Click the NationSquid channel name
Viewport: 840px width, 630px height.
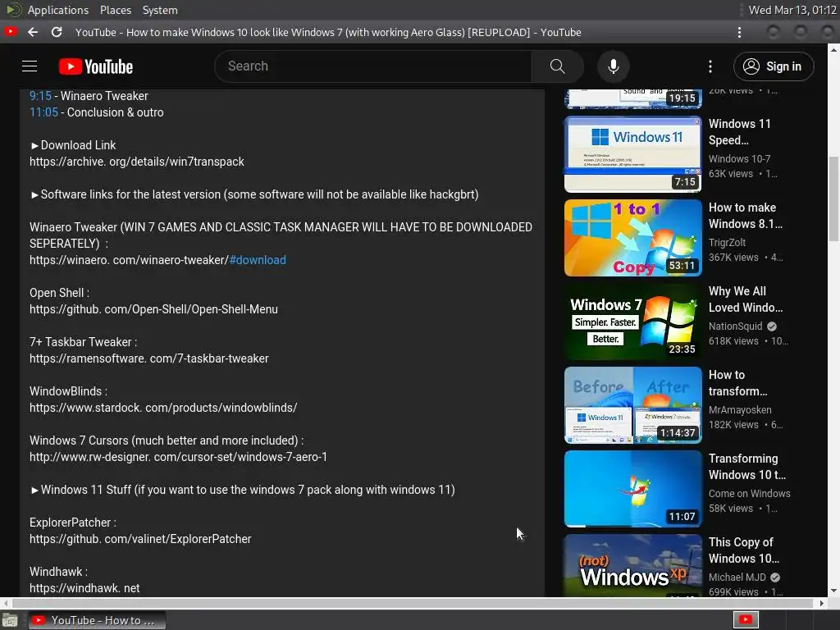point(735,326)
